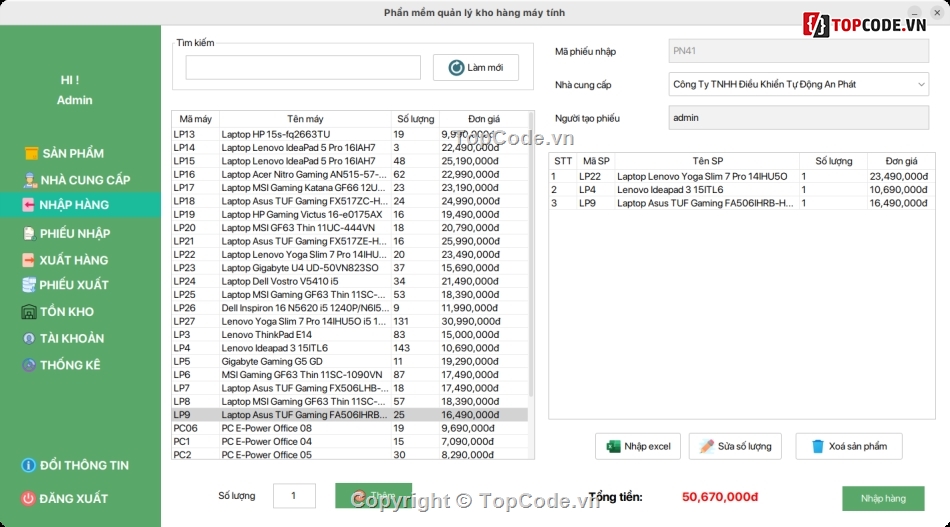Click the Mã phiếu nhập field PN41
Image resolution: width=950 pixels, height=527 pixels.
pos(799,51)
